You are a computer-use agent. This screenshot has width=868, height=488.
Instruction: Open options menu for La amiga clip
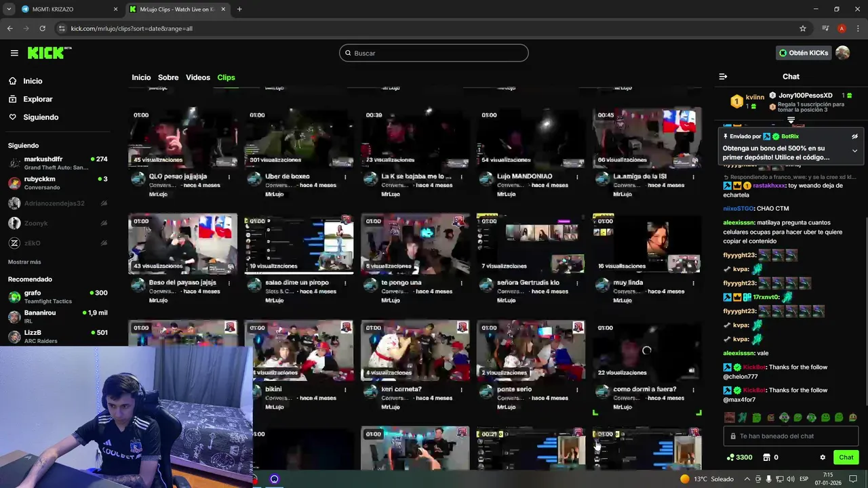tap(693, 177)
